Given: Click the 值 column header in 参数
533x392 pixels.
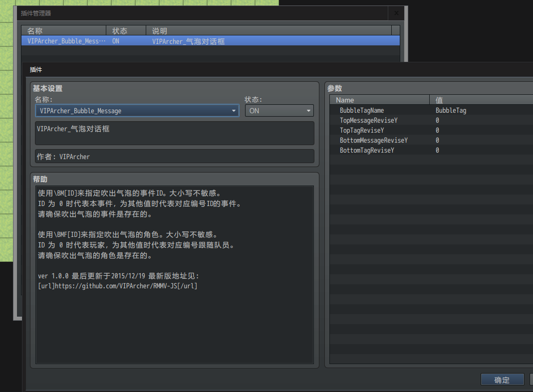Looking at the screenshot, I should 481,100.
